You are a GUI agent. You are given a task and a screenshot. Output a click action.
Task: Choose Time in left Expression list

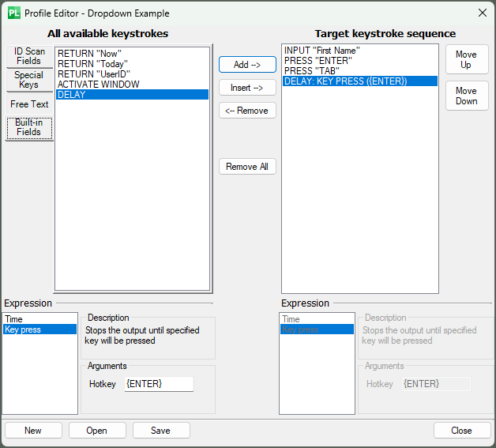39,319
